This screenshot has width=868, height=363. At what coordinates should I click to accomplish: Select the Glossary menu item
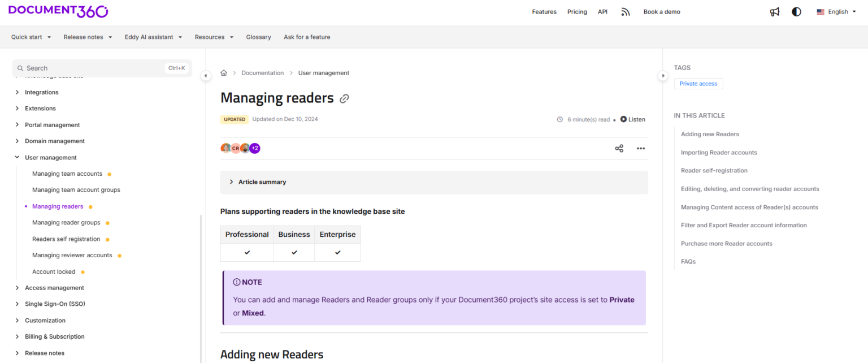(258, 37)
